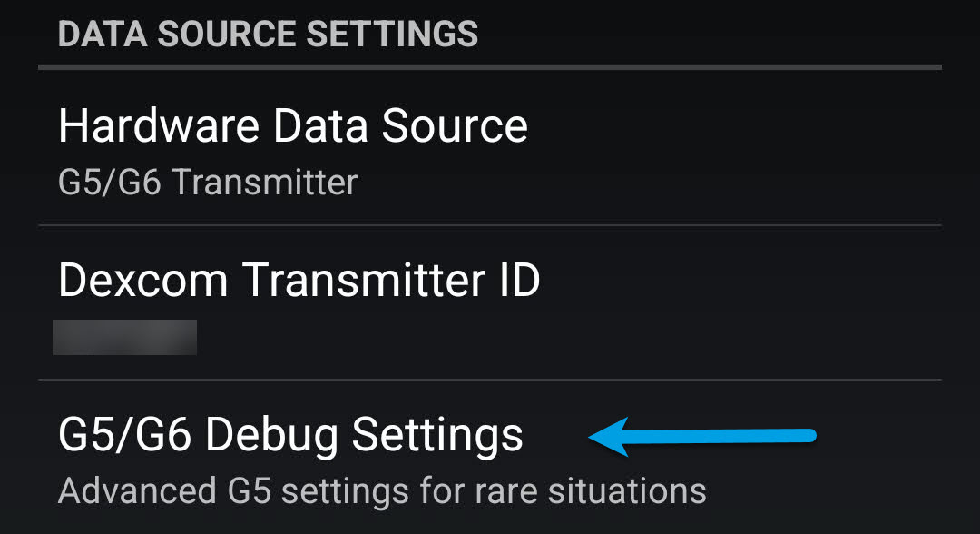The height and width of the screenshot is (534, 980).
Task: Click the Hardware Data Source label
Action: (x=292, y=126)
